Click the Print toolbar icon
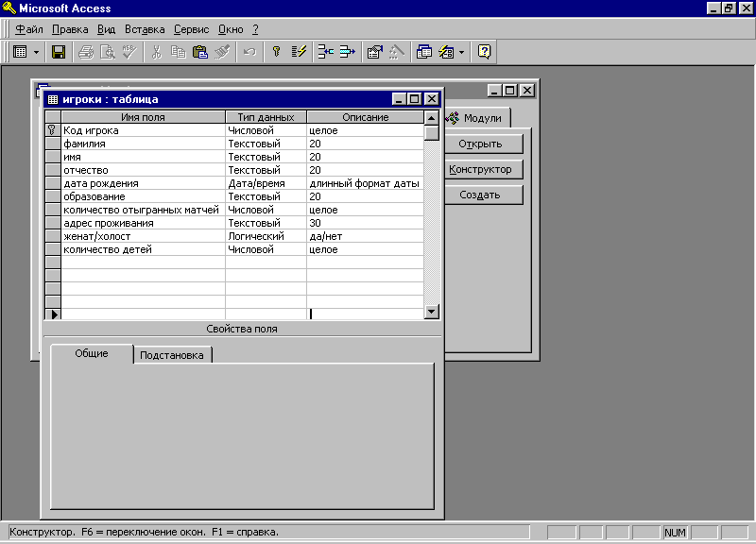The image size is (756, 544). coord(86,52)
